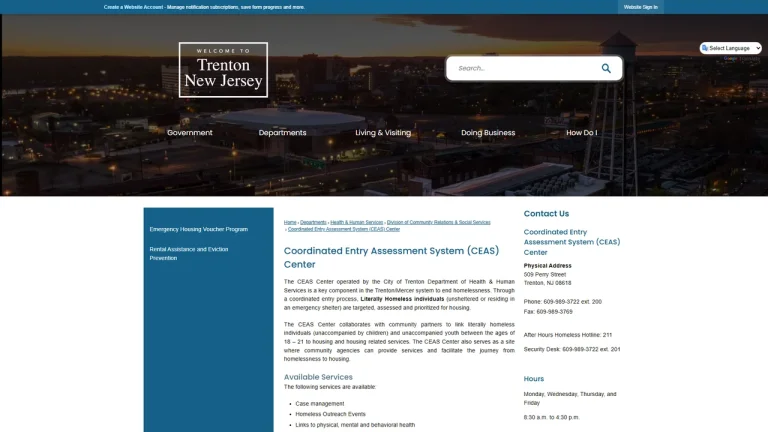Open Division of Community Relations & Social Services breadcrumb

(x=438, y=222)
